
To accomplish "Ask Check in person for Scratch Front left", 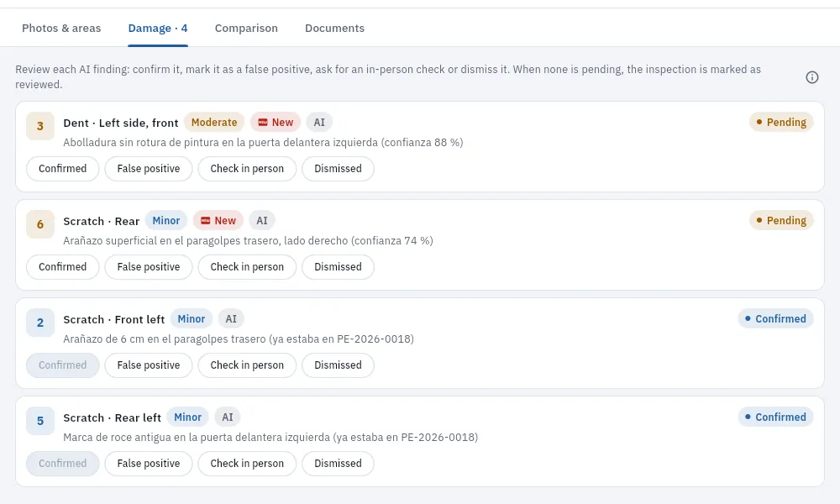I will click(247, 365).
